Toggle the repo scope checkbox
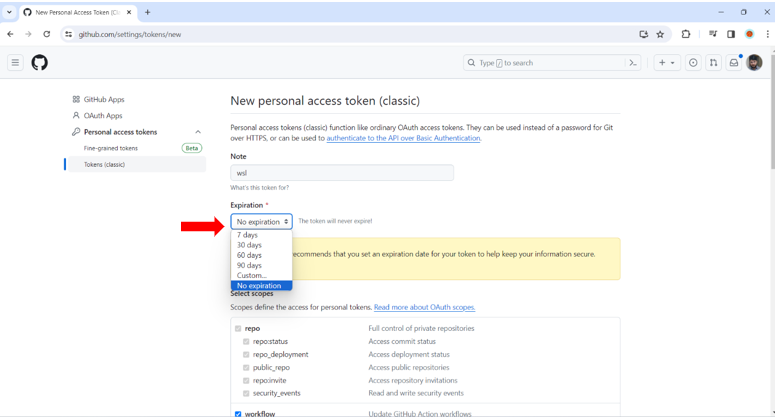Screen dimensions: 775x417 238,329
